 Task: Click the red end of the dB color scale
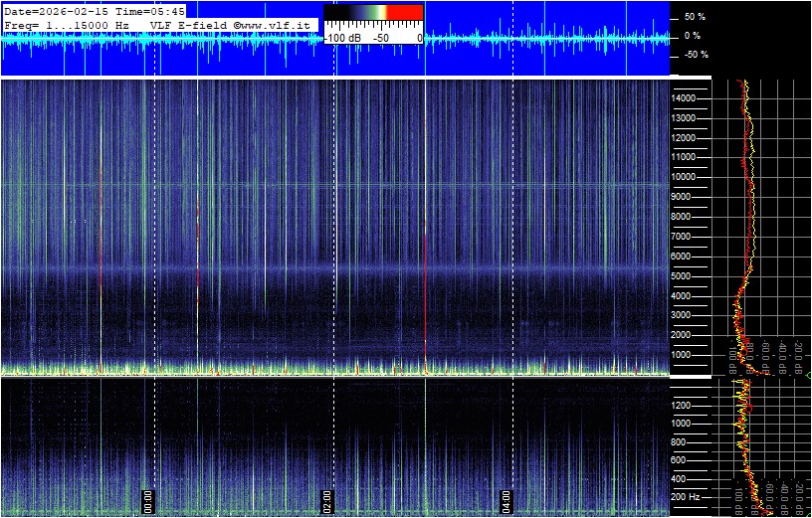pos(404,13)
